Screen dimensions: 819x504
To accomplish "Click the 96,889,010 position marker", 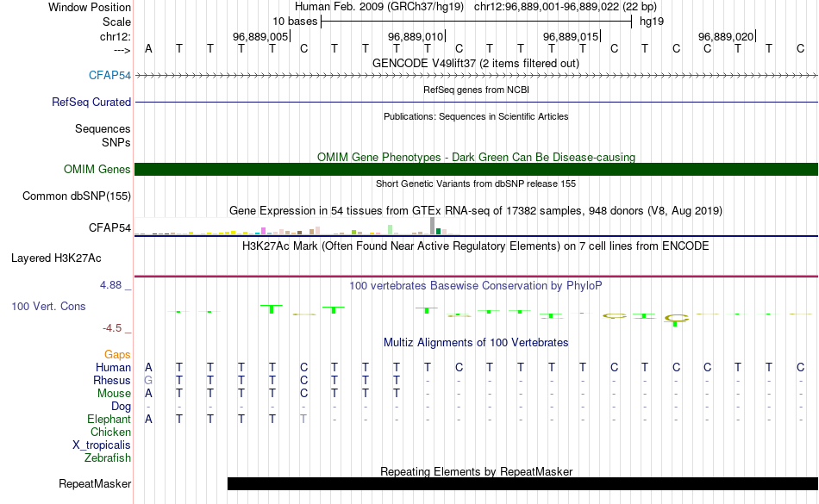I will click(x=416, y=36).
